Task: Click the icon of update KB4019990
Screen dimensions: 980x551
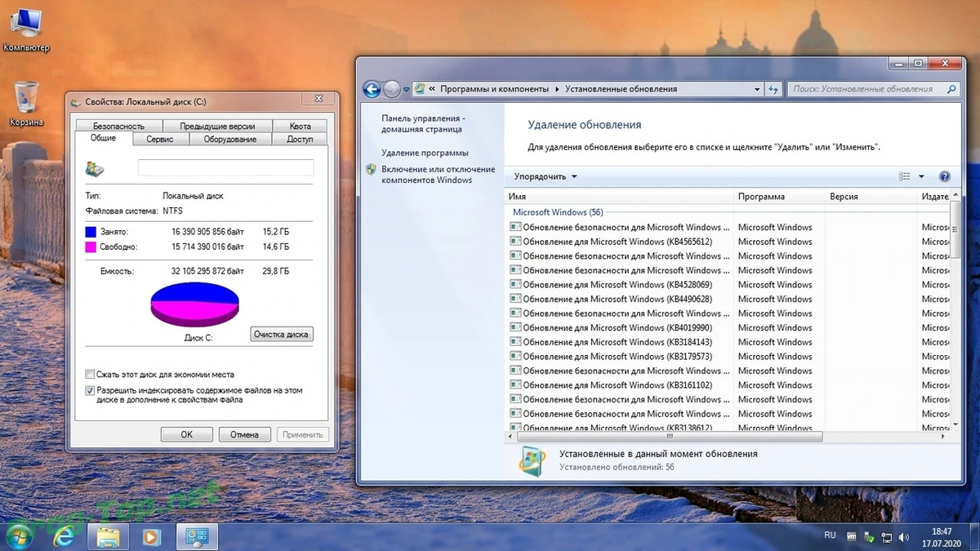Action: point(515,327)
